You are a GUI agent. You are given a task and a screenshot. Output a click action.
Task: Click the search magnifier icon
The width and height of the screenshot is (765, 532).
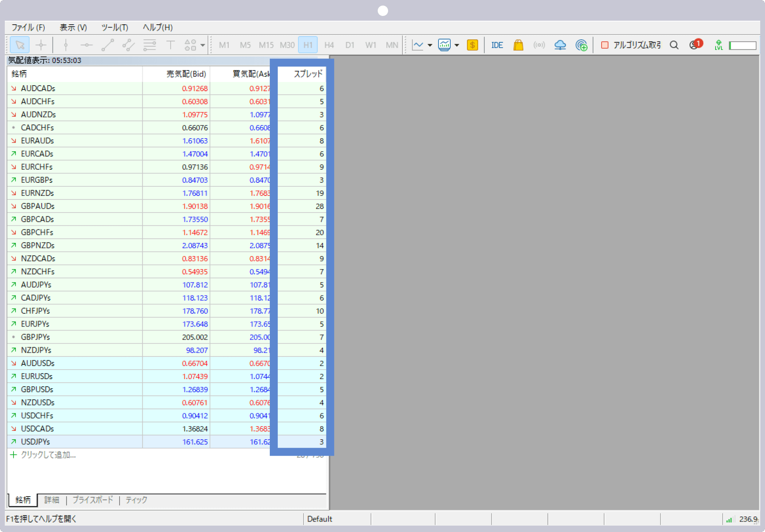point(674,45)
